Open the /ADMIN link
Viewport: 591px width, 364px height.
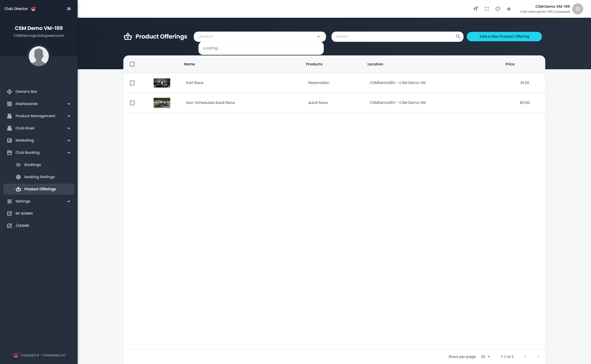tap(39, 225)
